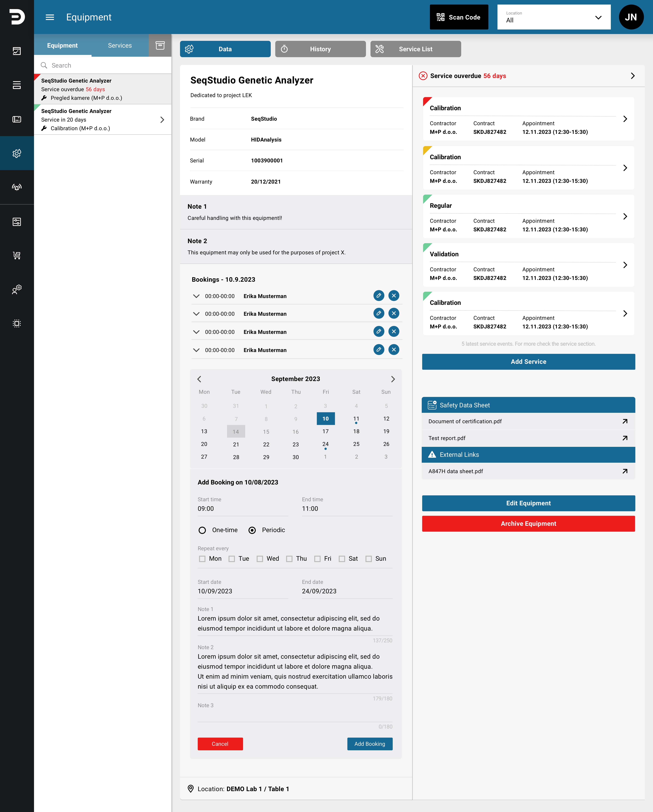
Task: Click the app logo in the sidebar
Action: point(17,17)
